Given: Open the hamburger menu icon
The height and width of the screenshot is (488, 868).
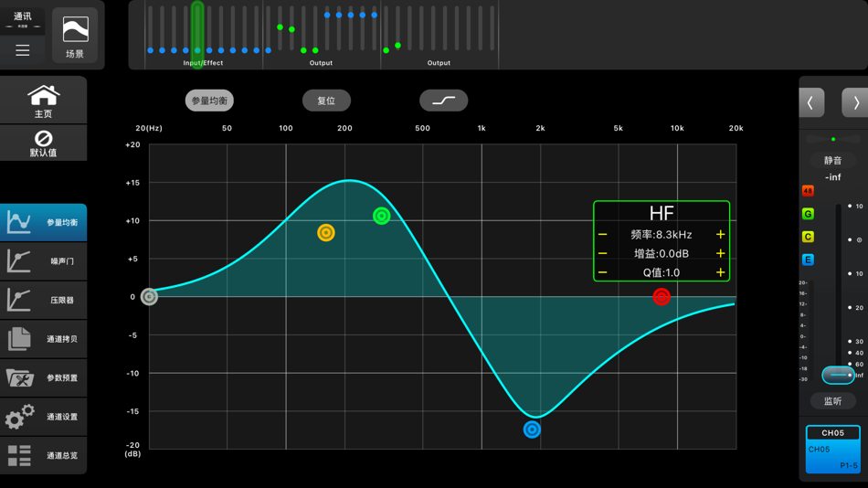Looking at the screenshot, I should point(22,50).
